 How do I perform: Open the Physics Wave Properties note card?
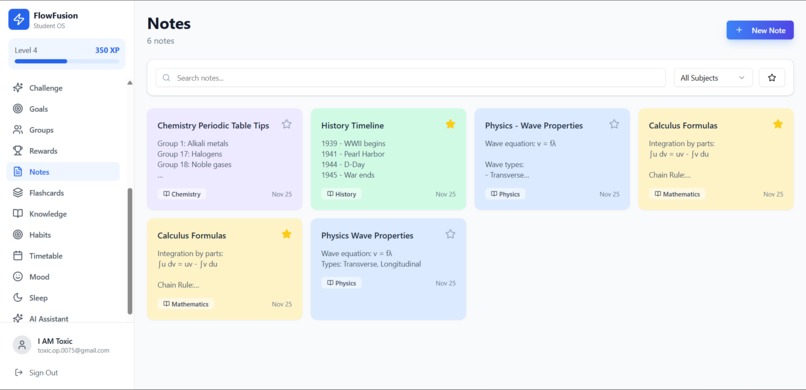388,269
